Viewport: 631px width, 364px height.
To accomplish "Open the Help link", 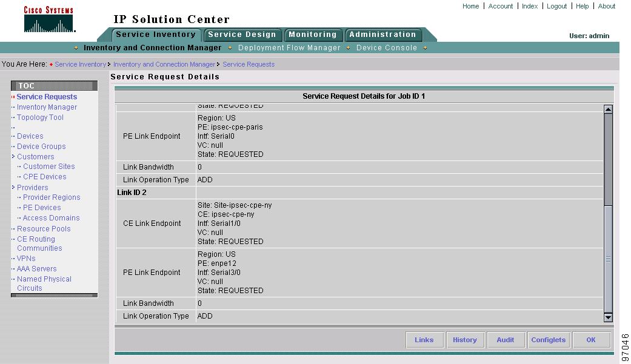I will tap(583, 6).
